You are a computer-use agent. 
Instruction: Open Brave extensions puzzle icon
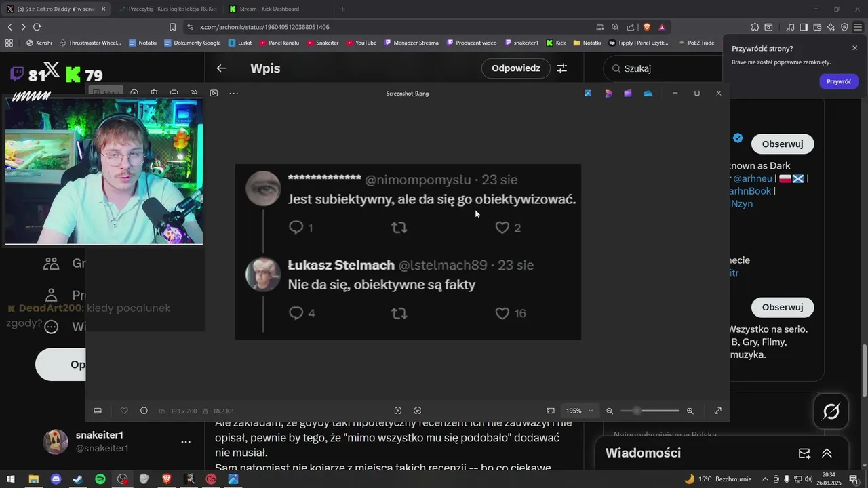755,27
